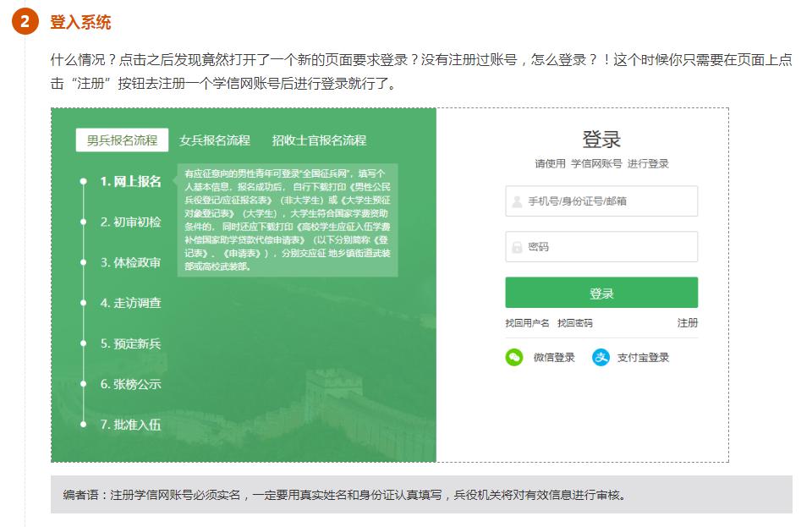Viewport: 812px width, 527px height.
Task: Click the lock icon in password field
Action: [517, 247]
